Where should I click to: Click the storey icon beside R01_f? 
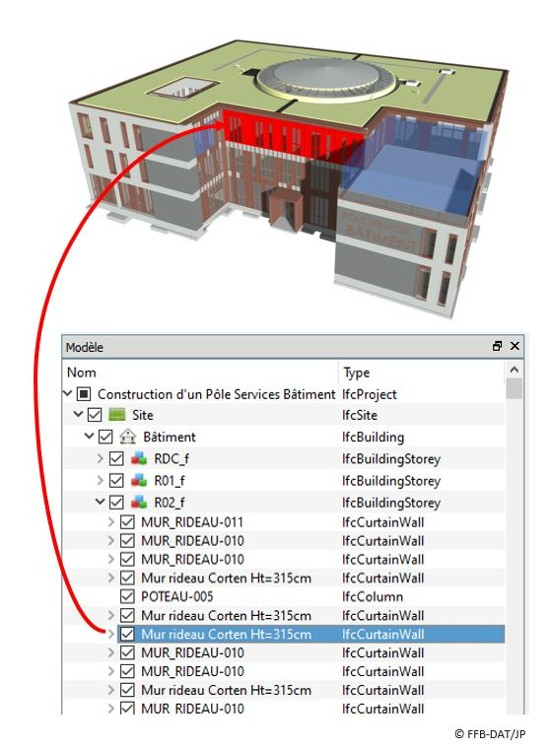click(139, 481)
